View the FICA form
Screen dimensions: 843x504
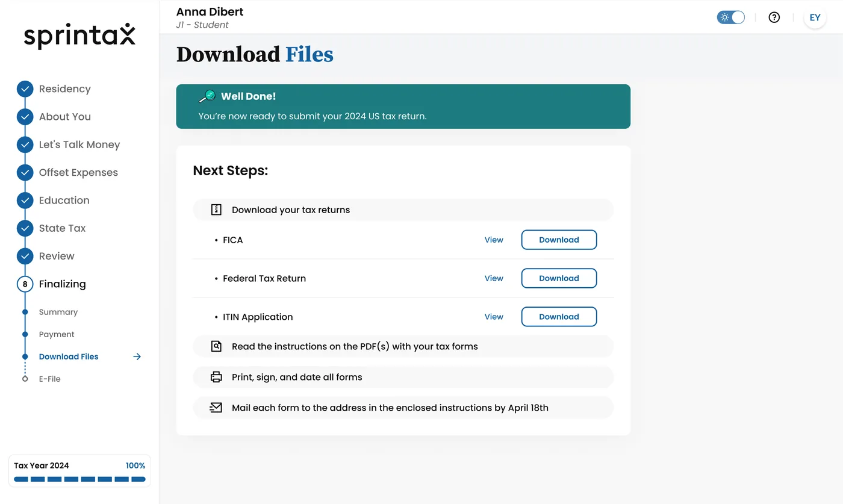pos(494,240)
